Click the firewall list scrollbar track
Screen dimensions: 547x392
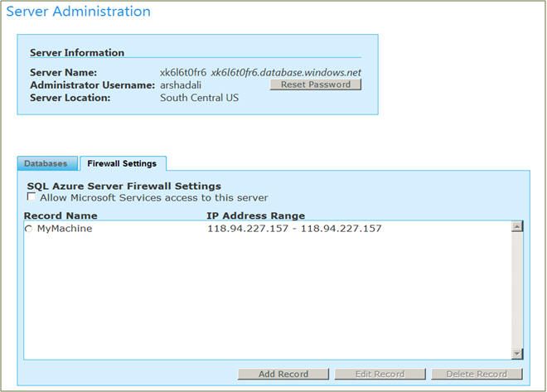pyautogui.click(x=517, y=290)
